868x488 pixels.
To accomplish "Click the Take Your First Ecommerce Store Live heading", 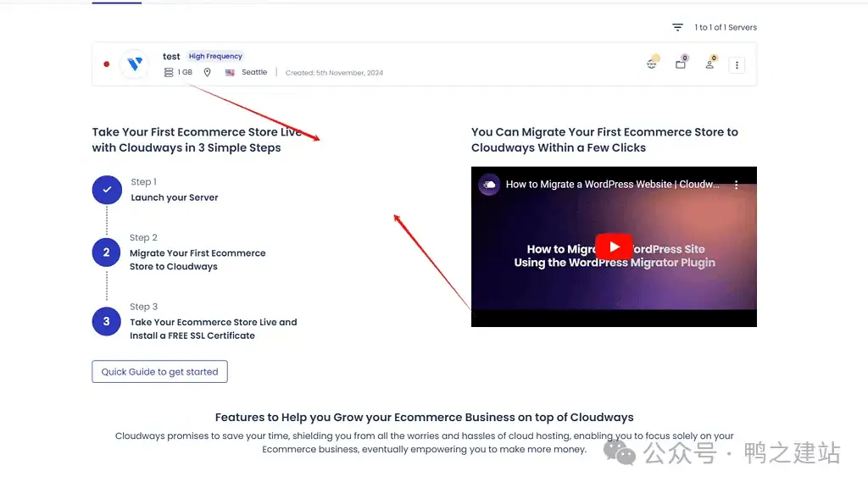I will [197, 140].
